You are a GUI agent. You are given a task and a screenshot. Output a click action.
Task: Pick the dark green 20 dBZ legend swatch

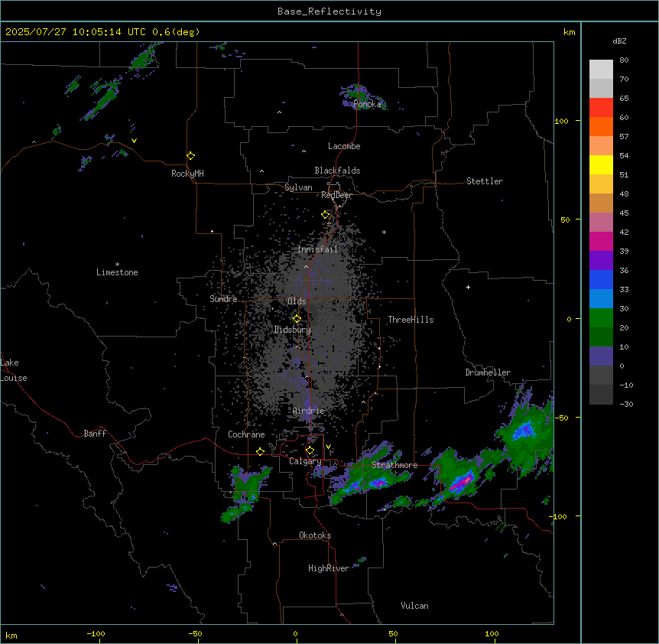[601, 337]
